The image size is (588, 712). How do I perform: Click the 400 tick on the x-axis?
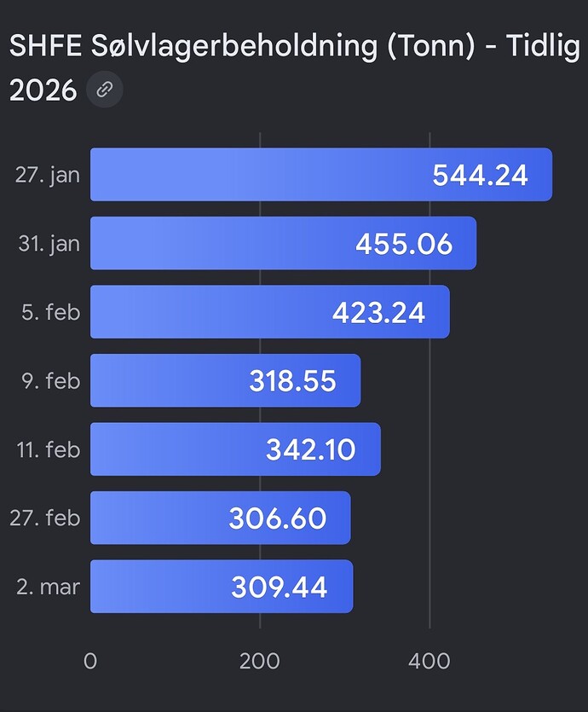(x=429, y=662)
